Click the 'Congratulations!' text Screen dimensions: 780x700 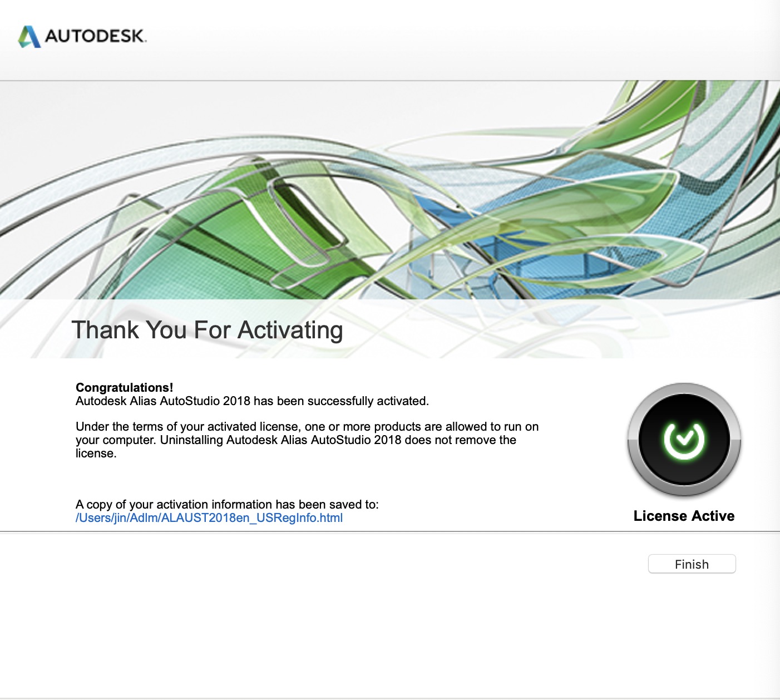click(x=125, y=387)
